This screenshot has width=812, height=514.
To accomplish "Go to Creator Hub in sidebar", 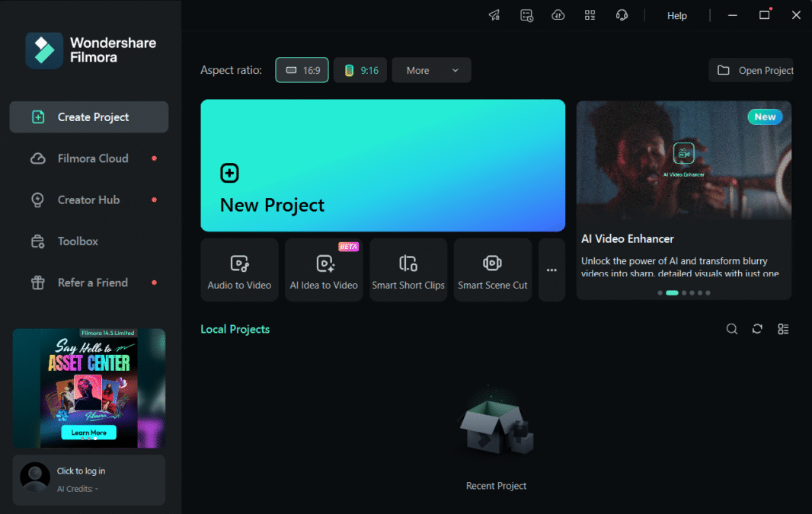I will [89, 200].
